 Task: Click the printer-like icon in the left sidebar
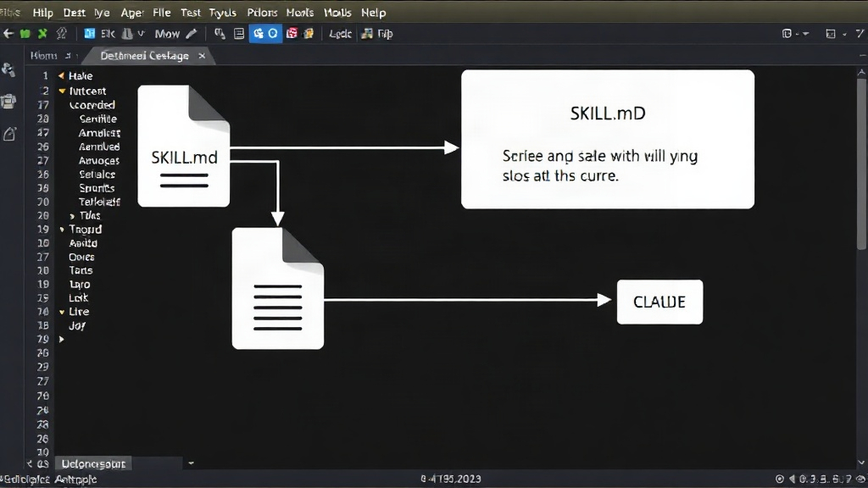(x=8, y=102)
